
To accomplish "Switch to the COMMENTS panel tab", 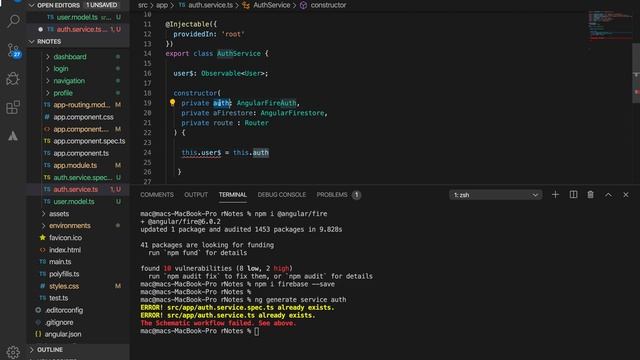I will click(x=157, y=195).
